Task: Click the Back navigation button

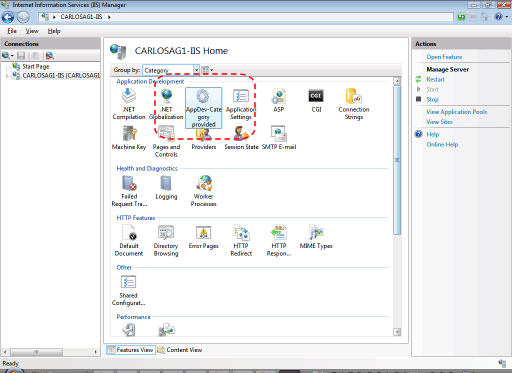Action: 8,17
